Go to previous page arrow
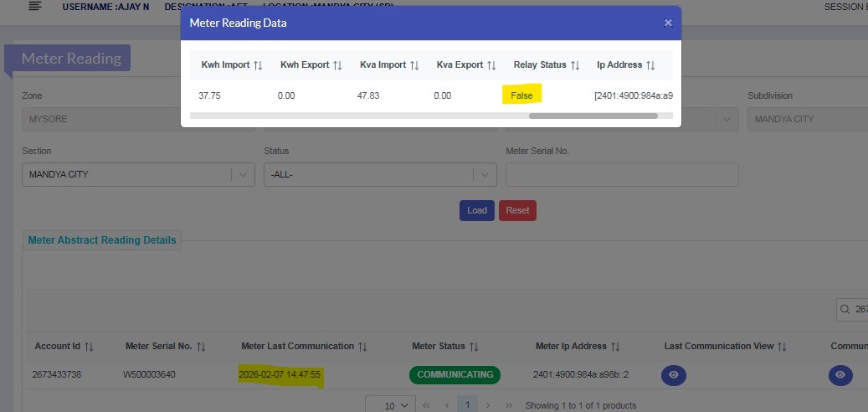This screenshot has width=868, height=412. click(447, 405)
